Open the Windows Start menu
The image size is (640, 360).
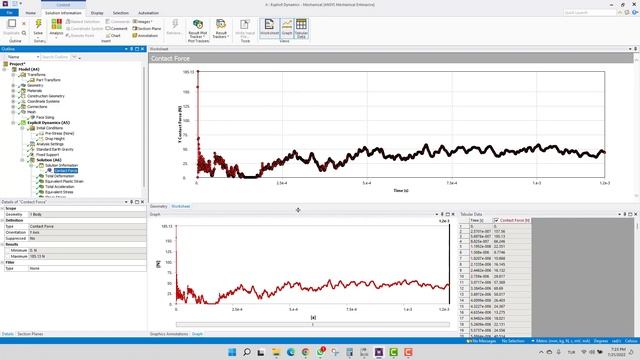(232, 352)
